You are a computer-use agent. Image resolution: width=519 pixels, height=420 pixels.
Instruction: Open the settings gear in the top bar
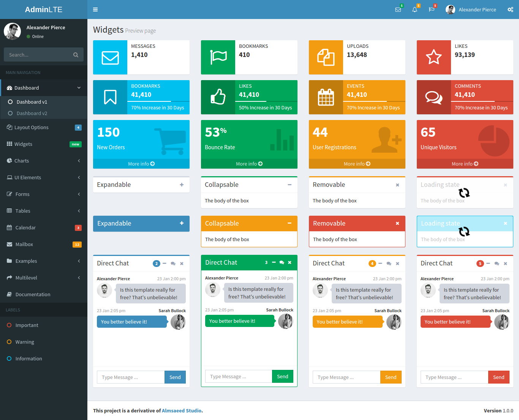tap(510, 9)
